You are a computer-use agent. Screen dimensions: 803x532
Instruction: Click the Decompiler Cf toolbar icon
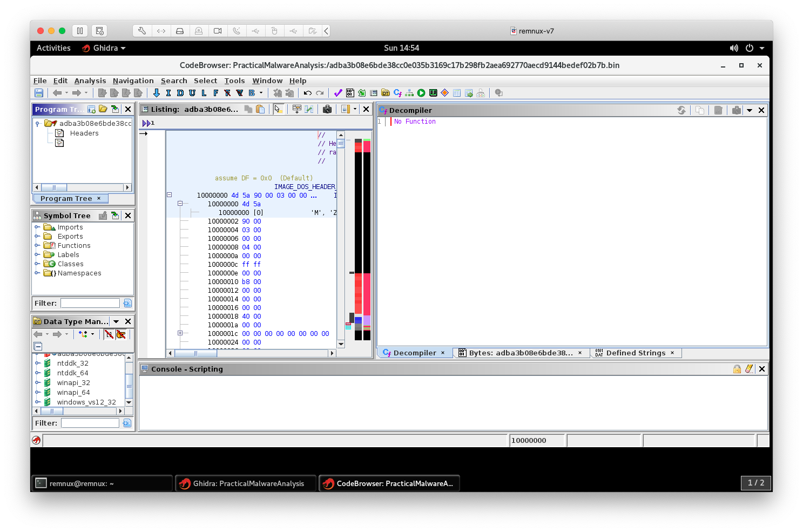[x=398, y=93]
